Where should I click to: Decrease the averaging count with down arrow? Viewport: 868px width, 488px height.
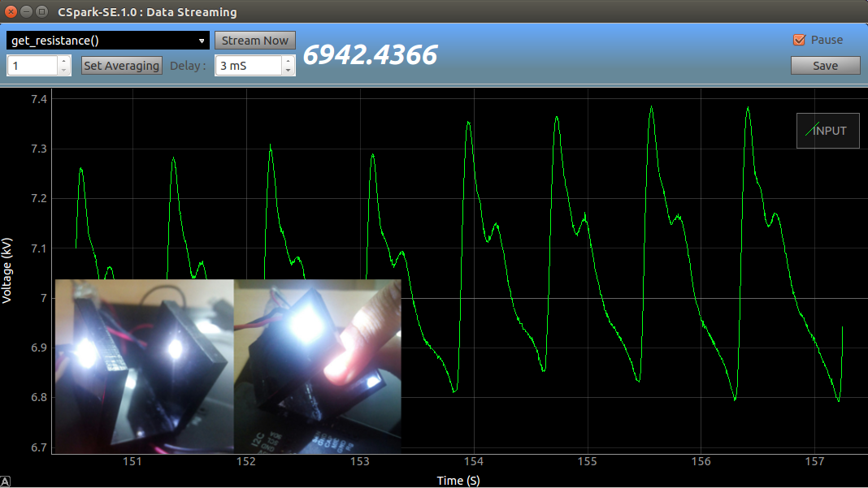click(x=64, y=71)
